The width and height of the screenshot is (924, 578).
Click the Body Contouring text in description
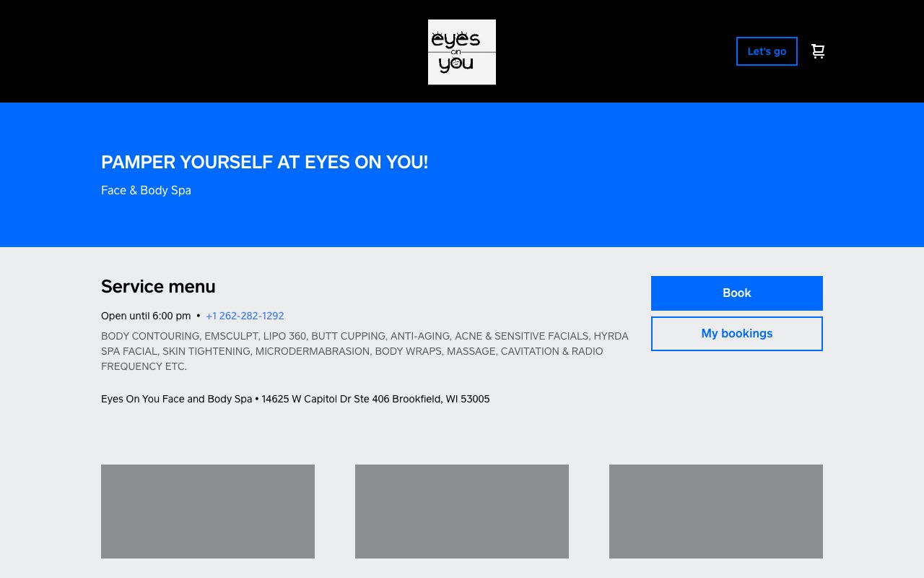[150, 336]
